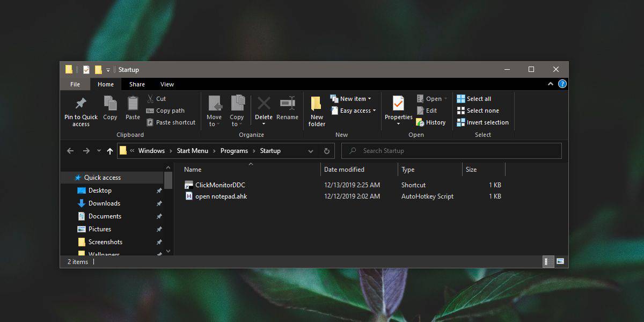Open Documents in the navigation pane
This screenshot has height=322, width=644.
(105, 216)
